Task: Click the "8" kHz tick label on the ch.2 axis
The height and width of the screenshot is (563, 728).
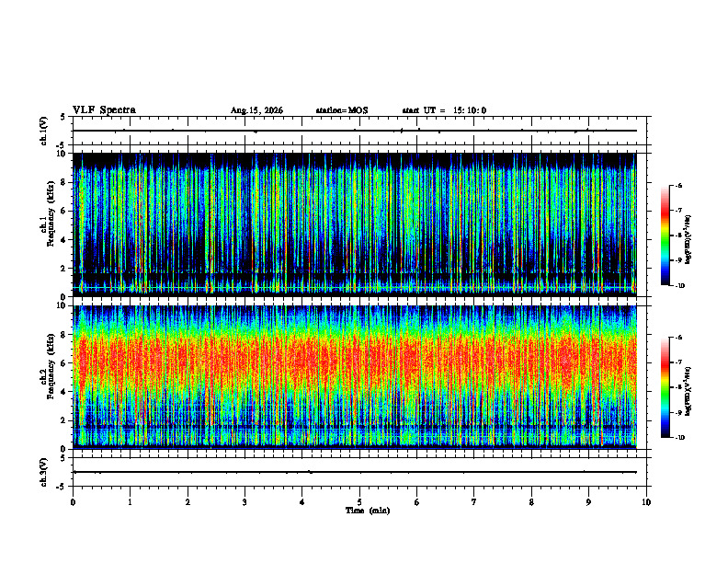Action: [63, 335]
